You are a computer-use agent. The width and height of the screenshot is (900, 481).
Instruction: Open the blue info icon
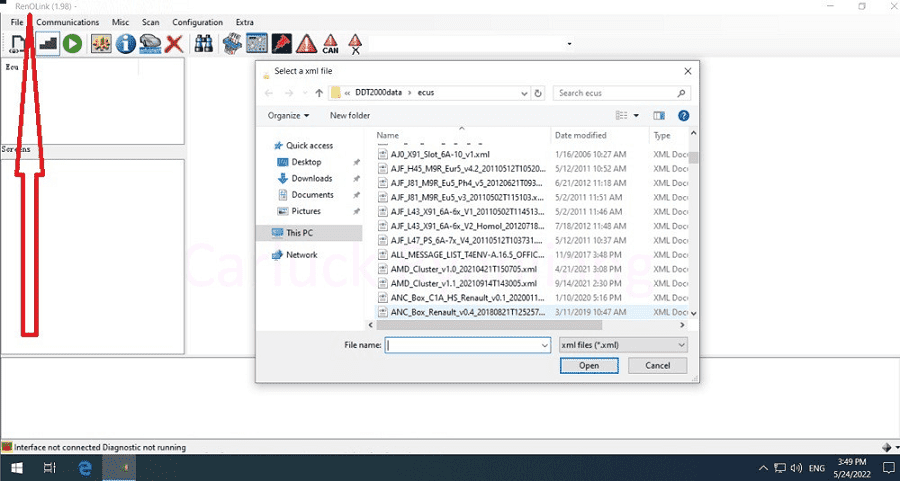126,44
